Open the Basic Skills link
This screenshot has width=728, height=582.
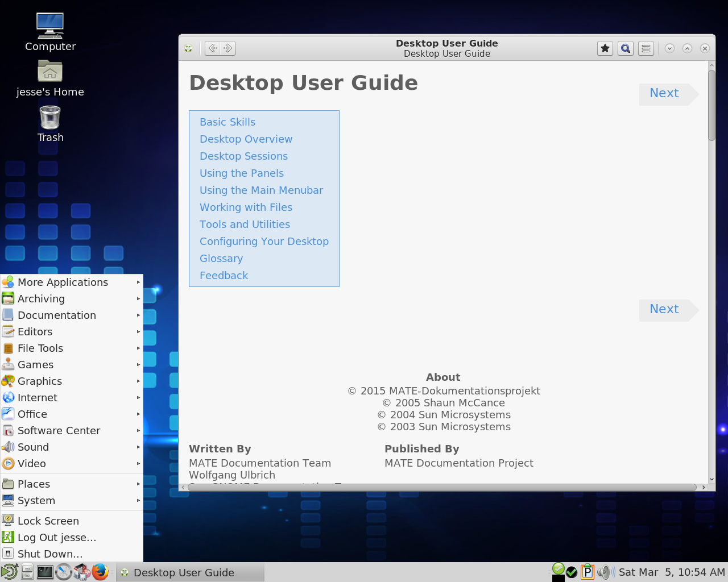pos(227,122)
